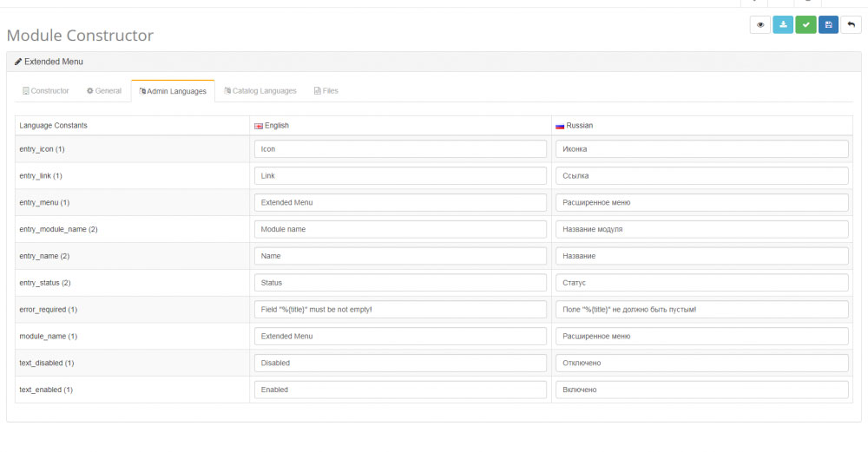
Task: Click the blue floppy-disk save button
Action: pos(829,25)
